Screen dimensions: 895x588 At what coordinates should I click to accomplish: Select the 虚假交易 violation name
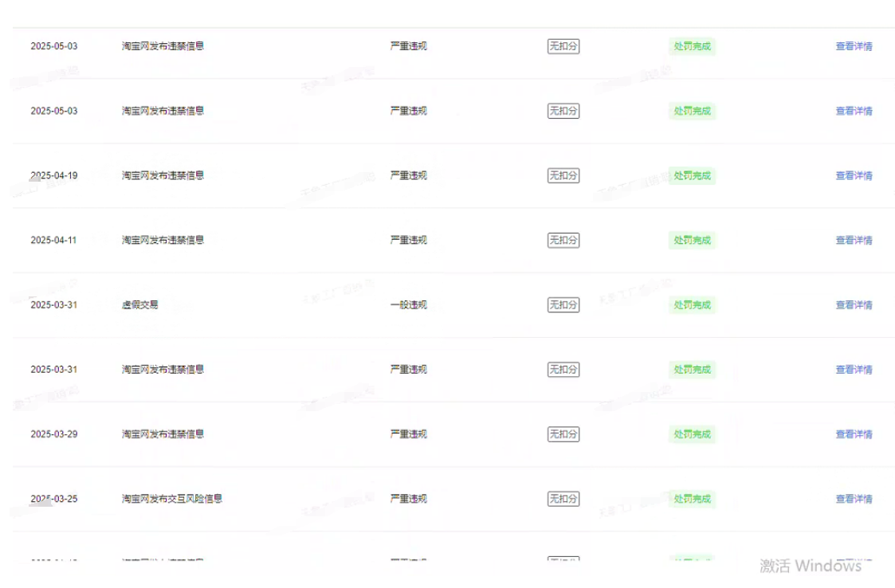click(x=139, y=304)
